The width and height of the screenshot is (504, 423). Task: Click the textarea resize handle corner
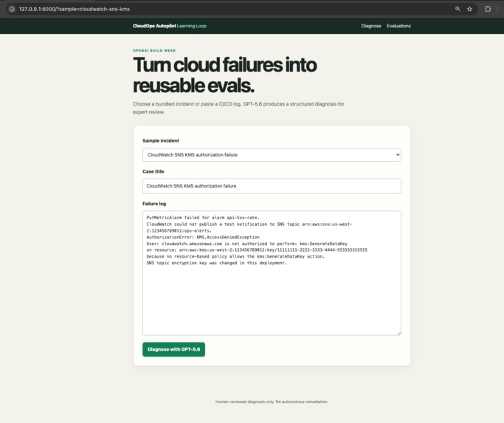coord(399,333)
